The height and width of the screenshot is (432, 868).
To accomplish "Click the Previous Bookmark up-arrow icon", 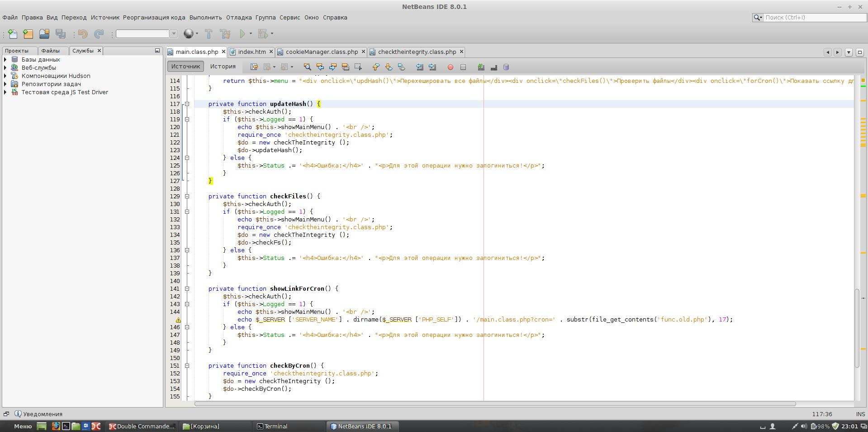I will [376, 67].
